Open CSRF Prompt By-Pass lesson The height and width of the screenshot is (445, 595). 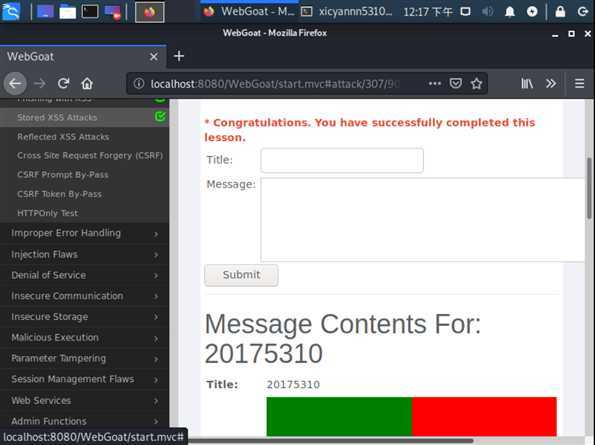pyautogui.click(x=63, y=175)
